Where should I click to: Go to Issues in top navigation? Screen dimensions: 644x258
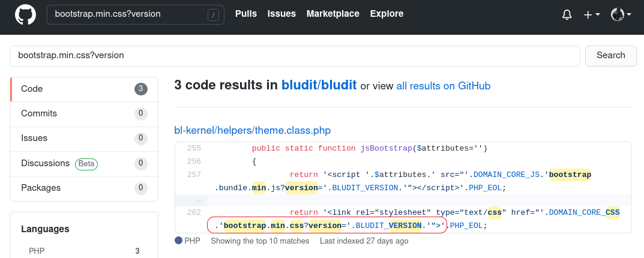281,14
